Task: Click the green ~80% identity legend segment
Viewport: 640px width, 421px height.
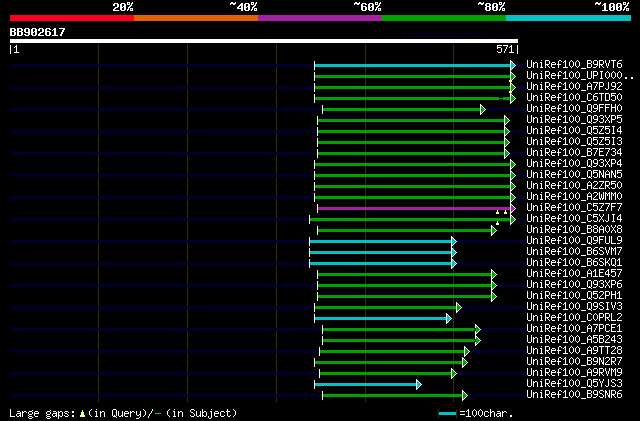Action: tap(444, 18)
